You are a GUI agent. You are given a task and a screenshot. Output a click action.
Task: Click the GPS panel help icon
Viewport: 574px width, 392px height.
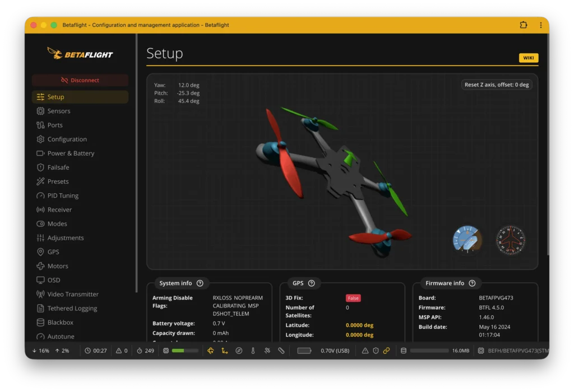312,283
